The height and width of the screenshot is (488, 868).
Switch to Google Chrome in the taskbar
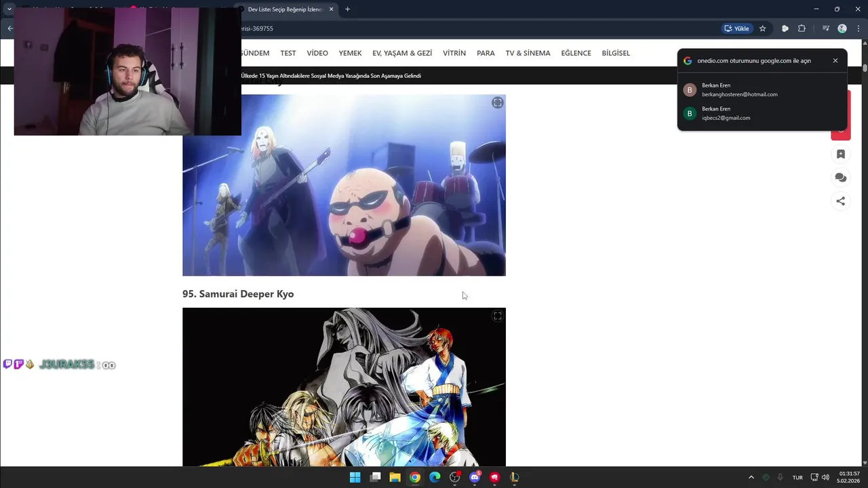click(x=415, y=477)
